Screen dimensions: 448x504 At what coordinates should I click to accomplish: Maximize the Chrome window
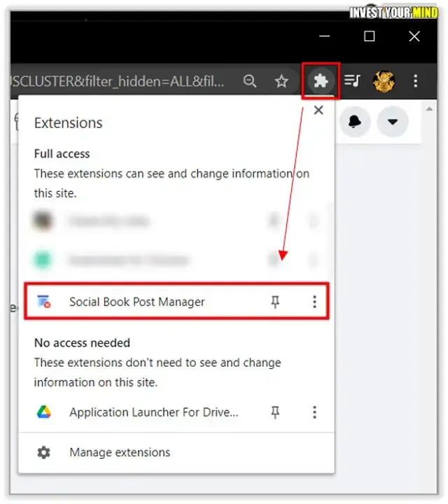click(x=370, y=36)
